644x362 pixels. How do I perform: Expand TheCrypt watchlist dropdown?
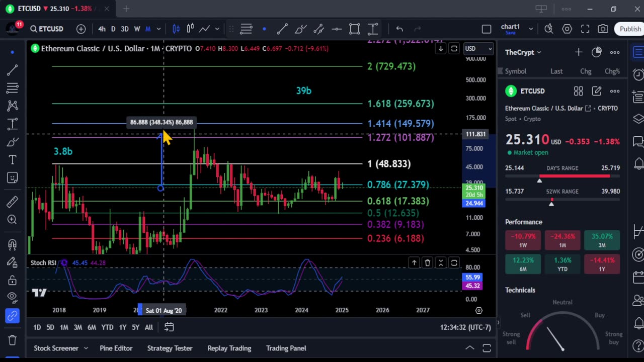[523, 52]
